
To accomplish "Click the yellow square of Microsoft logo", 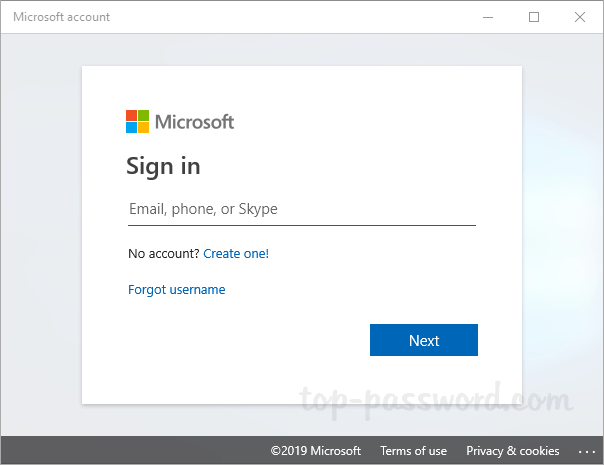I will [143, 127].
